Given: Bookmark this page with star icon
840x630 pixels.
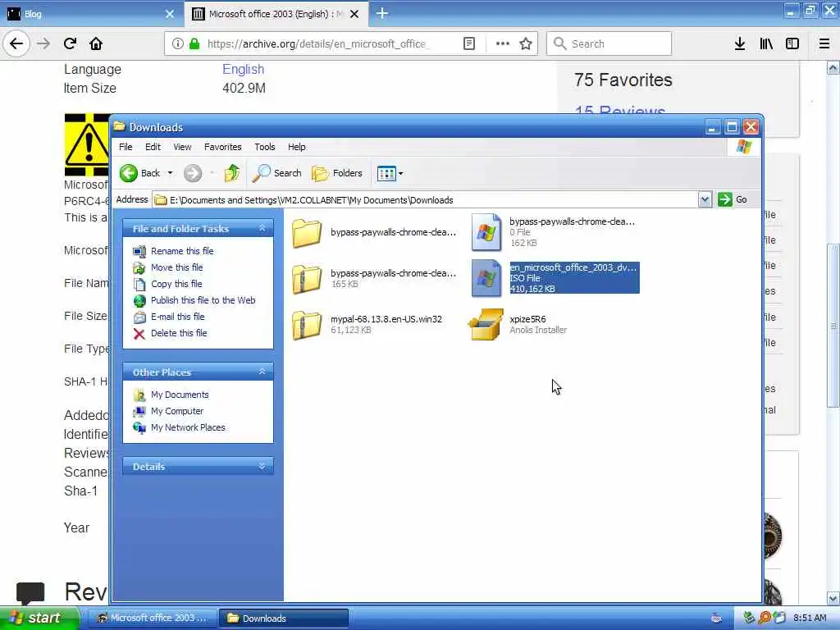Looking at the screenshot, I should [x=526, y=43].
